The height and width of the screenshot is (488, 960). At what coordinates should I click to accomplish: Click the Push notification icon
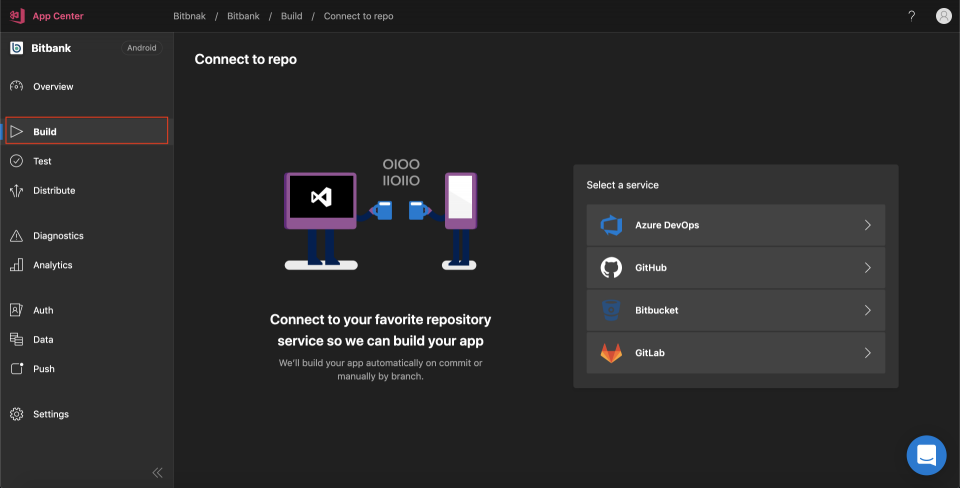(17, 369)
